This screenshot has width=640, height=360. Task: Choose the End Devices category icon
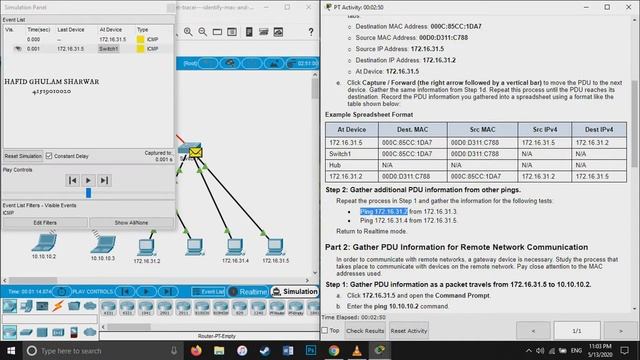(26, 306)
